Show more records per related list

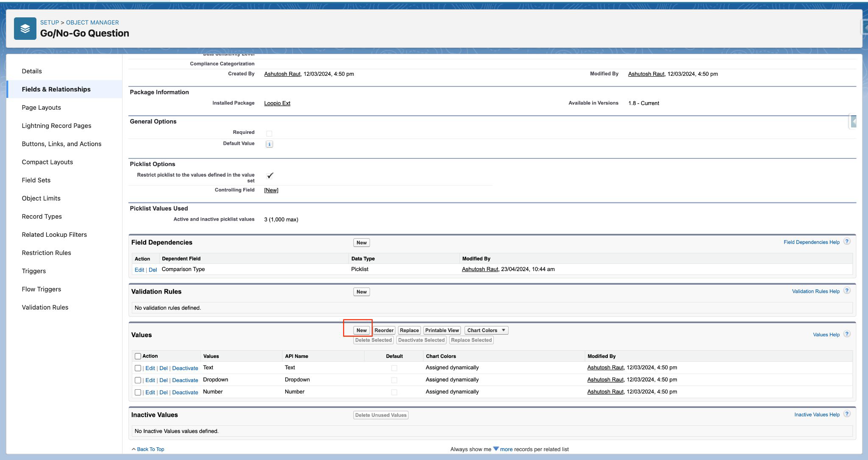pyautogui.click(x=503, y=449)
